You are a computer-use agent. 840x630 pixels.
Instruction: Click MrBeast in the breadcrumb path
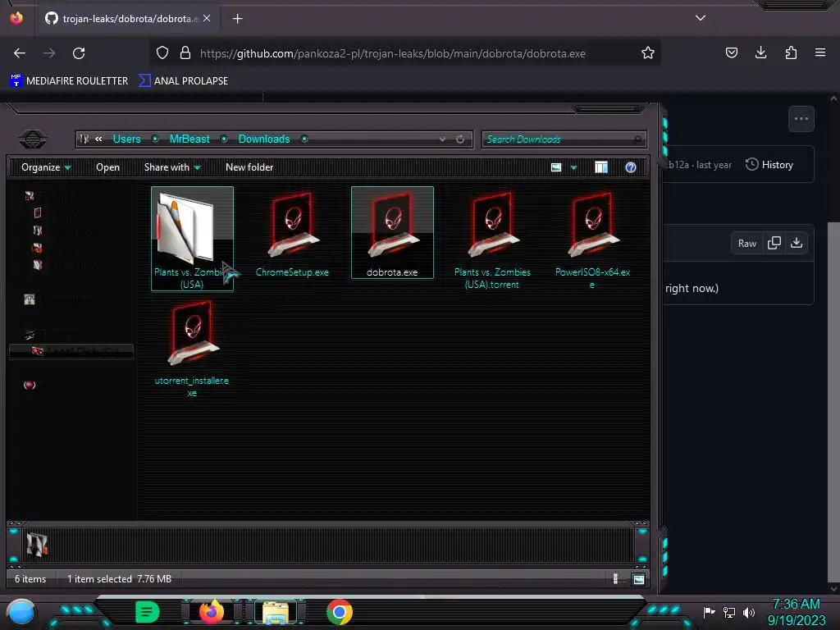click(x=189, y=139)
